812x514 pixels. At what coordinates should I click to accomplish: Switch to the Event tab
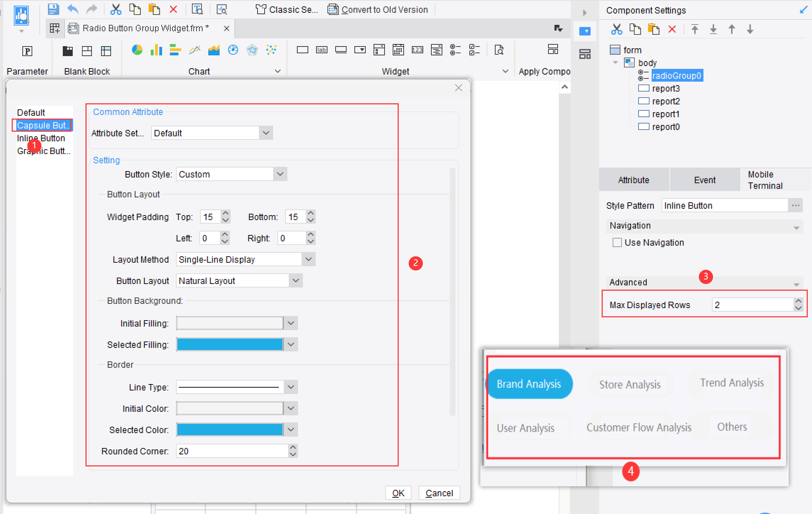click(x=705, y=180)
